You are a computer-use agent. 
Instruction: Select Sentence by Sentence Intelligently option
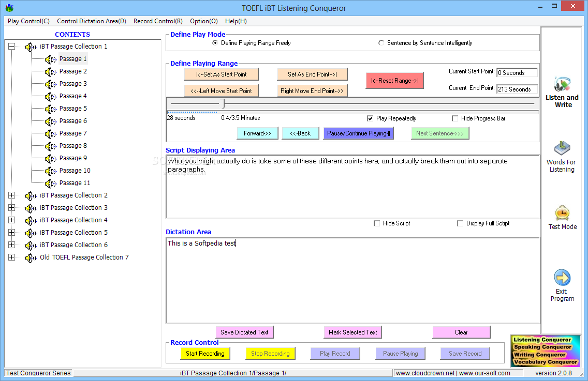[x=381, y=43]
